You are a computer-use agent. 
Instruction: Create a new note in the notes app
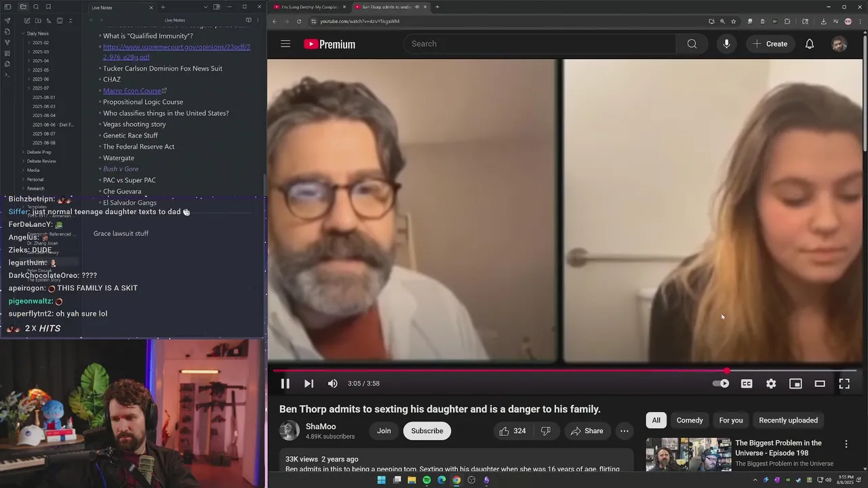[x=26, y=21]
